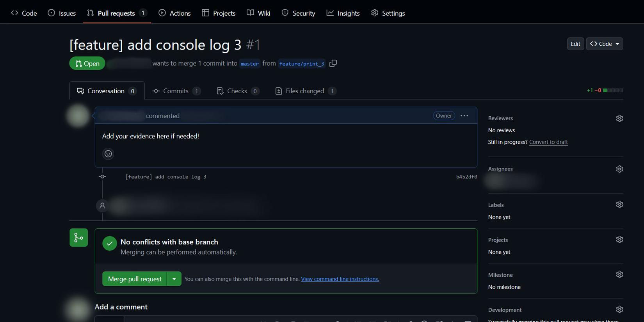Expand the Code dropdown button
The height and width of the screenshot is (322, 644).
[604, 44]
